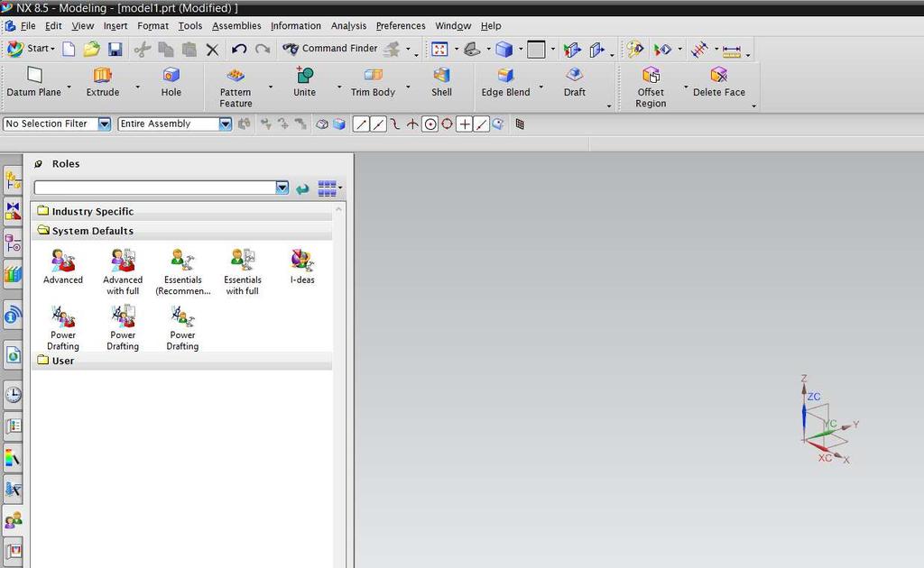Expand the Edge Blend dropdown arrow
This screenshot has width=924, height=568.
pyautogui.click(x=541, y=87)
